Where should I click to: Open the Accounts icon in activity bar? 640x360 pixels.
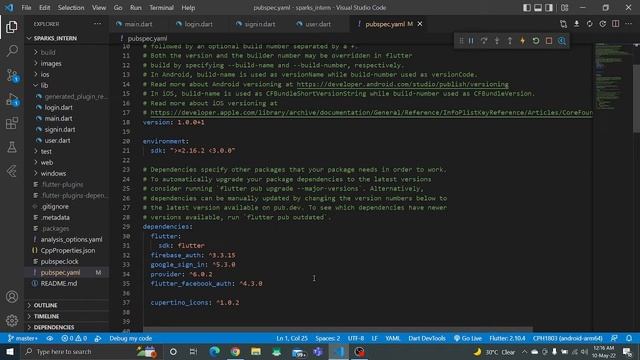pos(12,297)
